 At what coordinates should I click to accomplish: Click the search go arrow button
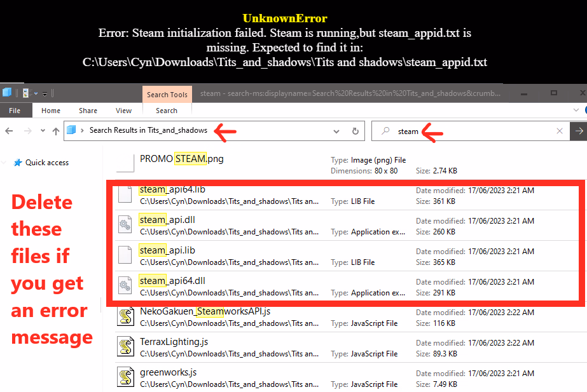[579, 131]
